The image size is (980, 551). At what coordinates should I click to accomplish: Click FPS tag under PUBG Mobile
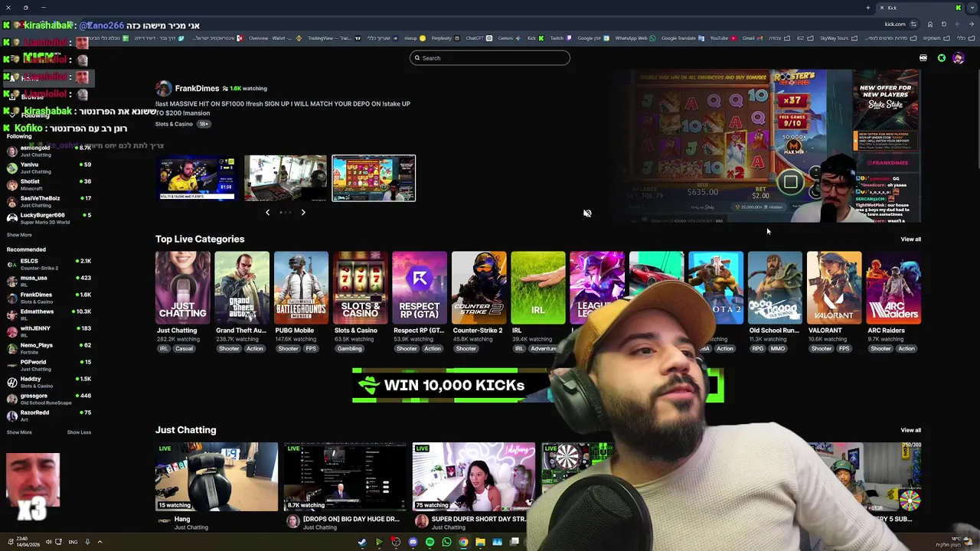click(311, 349)
